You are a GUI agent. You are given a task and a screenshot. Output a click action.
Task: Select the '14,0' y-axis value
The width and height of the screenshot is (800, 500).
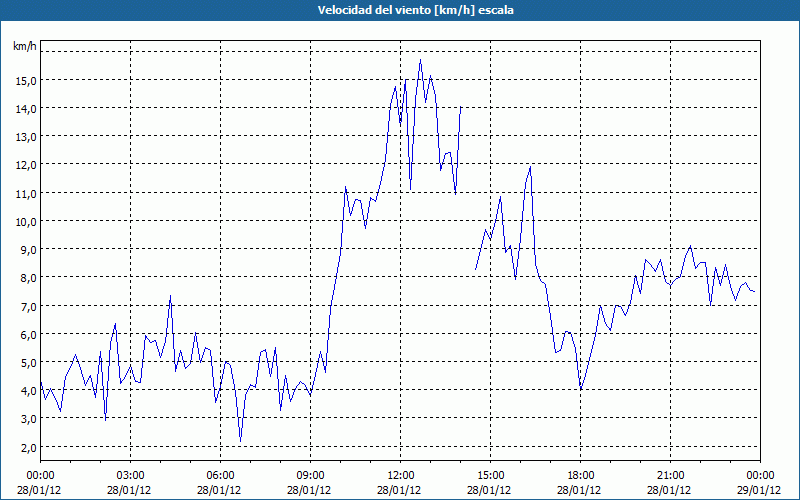pyautogui.click(x=26, y=109)
